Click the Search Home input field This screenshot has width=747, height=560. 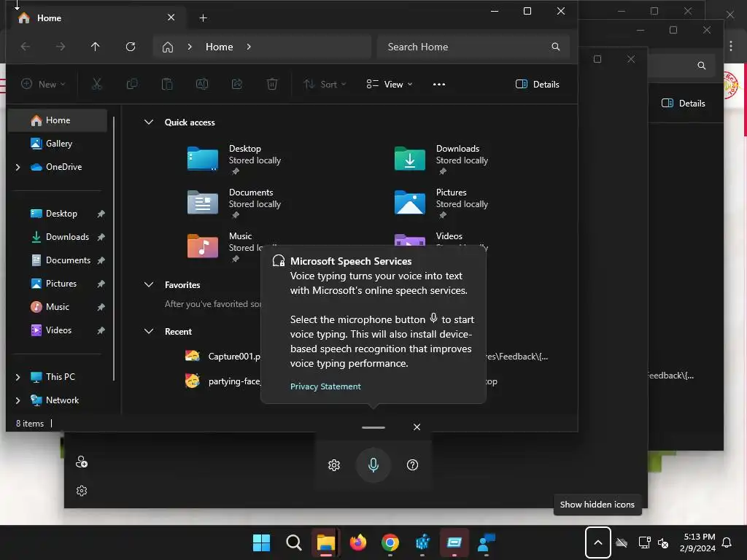(473, 47)
